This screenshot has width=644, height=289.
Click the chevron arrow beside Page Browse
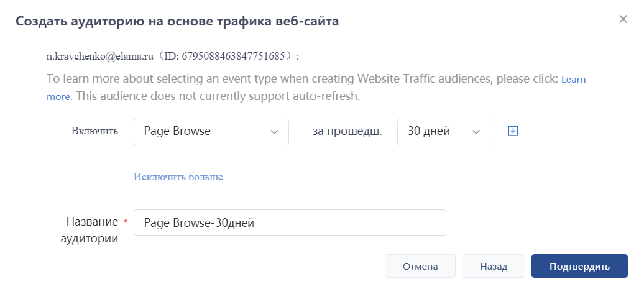point(274,132)
